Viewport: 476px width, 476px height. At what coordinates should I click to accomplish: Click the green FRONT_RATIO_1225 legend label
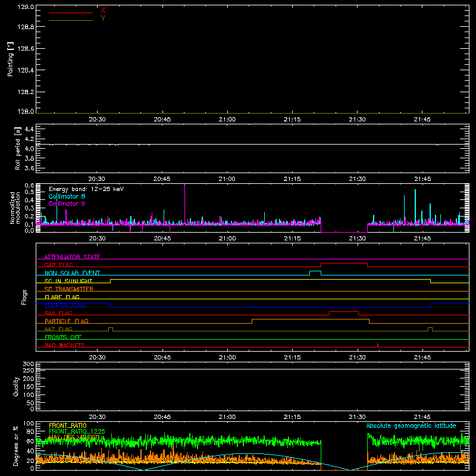point(77,431)
